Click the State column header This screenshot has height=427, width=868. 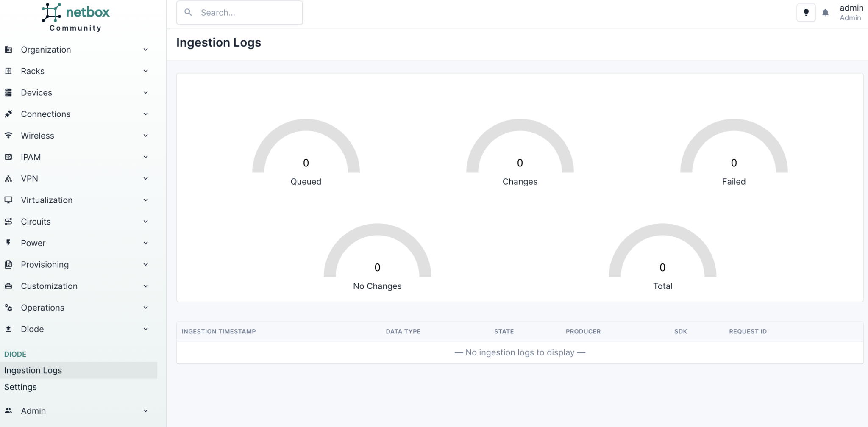504,331
